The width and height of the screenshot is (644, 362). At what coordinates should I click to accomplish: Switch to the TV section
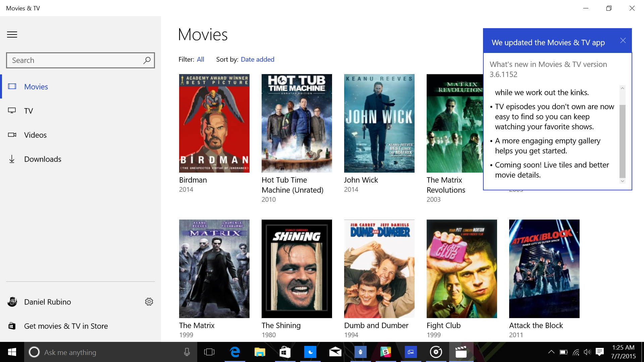pos(29,111)
